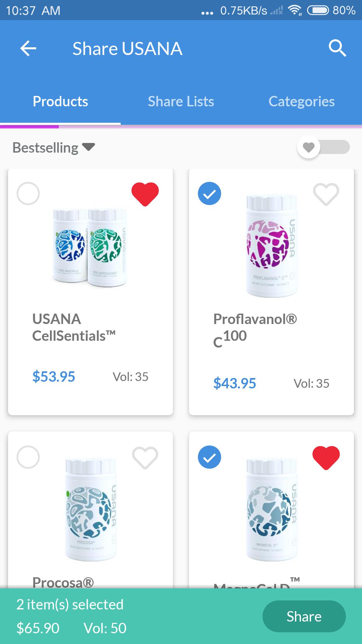Unfavorite USANA CellSentials red heart

tap(145, 194)
